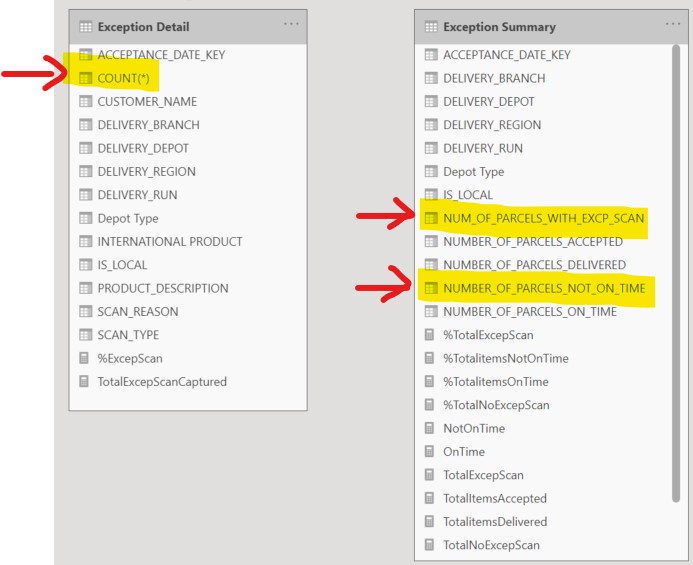Click column icon beside NUMBER_OF_PARCELS_ON_TIME
The height and width of the screenshot is (565, 693).
(431, 312)
